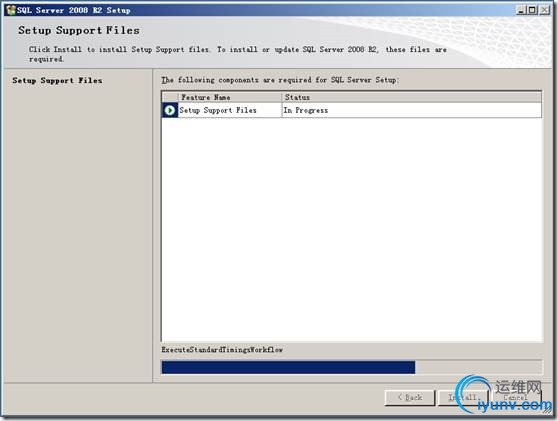
Task: Click the Cancel button
Action: click(x=516, y=398)
